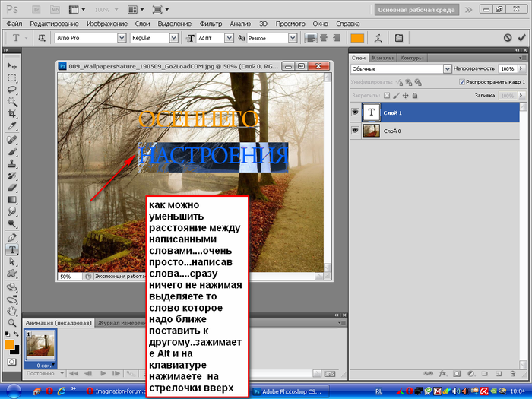Select the Move tool

click(12, 65)
